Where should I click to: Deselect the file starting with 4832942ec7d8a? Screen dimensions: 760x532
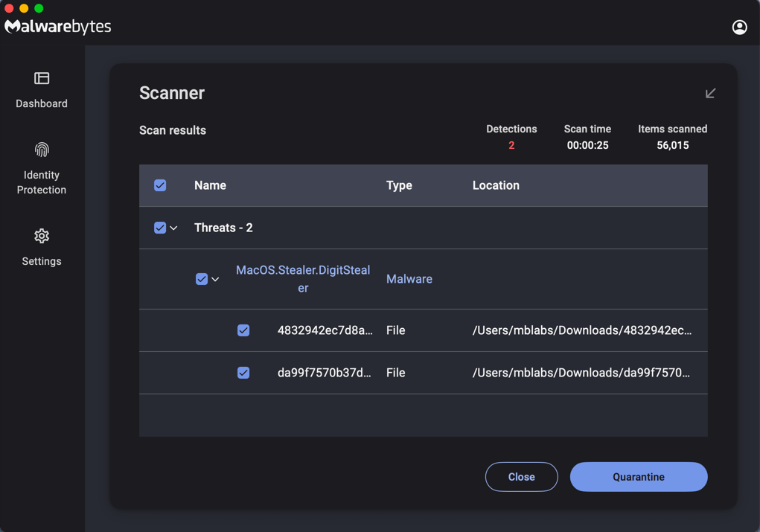tap(243, 330)
